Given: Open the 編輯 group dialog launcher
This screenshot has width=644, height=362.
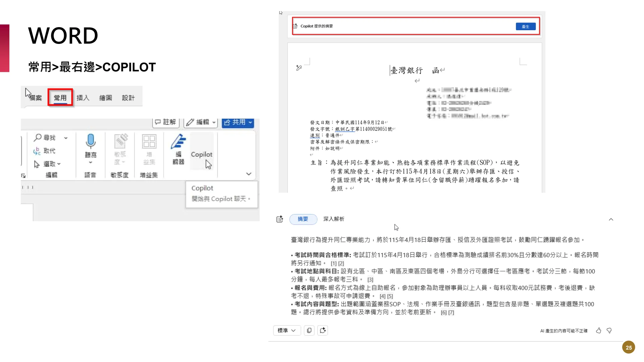Looking at the screenshot, I should click(x=23, y=176).
